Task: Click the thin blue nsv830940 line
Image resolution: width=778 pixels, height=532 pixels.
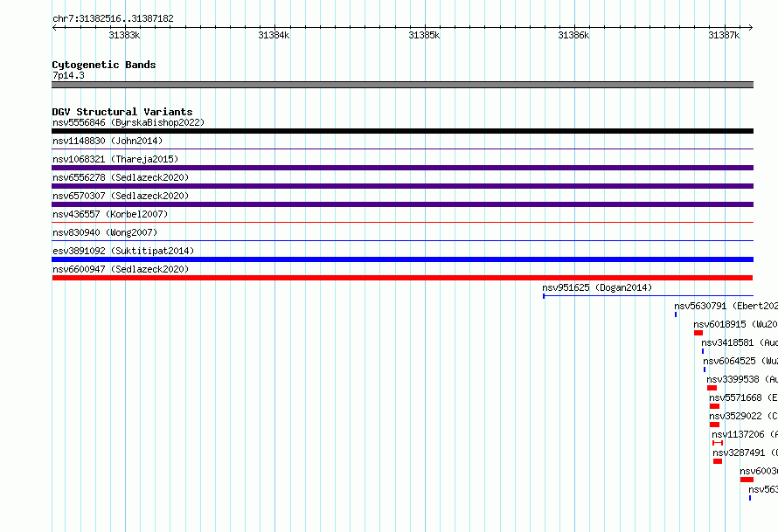Action: point(402,240)
